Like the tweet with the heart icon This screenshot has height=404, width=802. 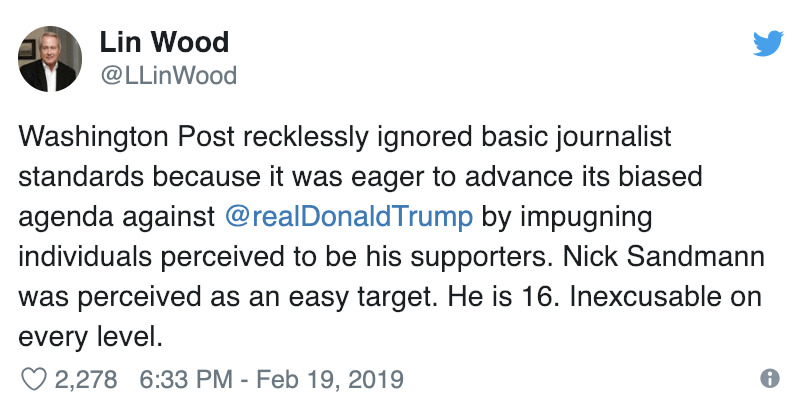[33, 379]
